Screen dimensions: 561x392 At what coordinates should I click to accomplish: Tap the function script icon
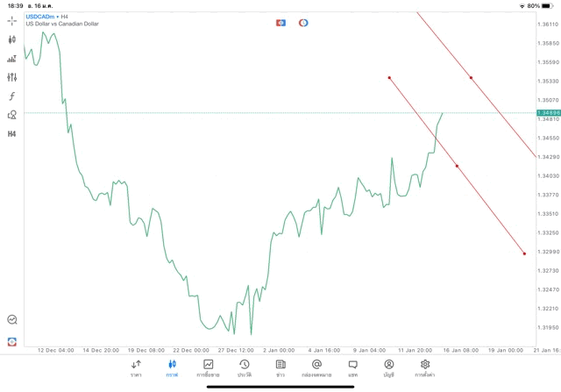[12, 96]
